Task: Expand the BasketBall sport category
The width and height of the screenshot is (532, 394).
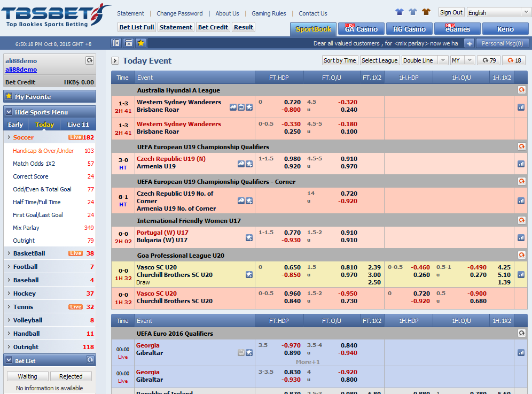Action: click(29, 253)
